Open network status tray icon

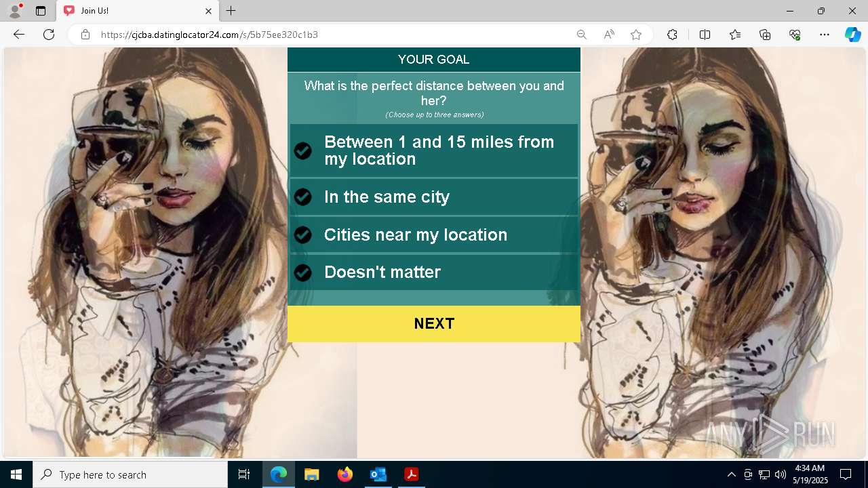(x=764, y=474)
